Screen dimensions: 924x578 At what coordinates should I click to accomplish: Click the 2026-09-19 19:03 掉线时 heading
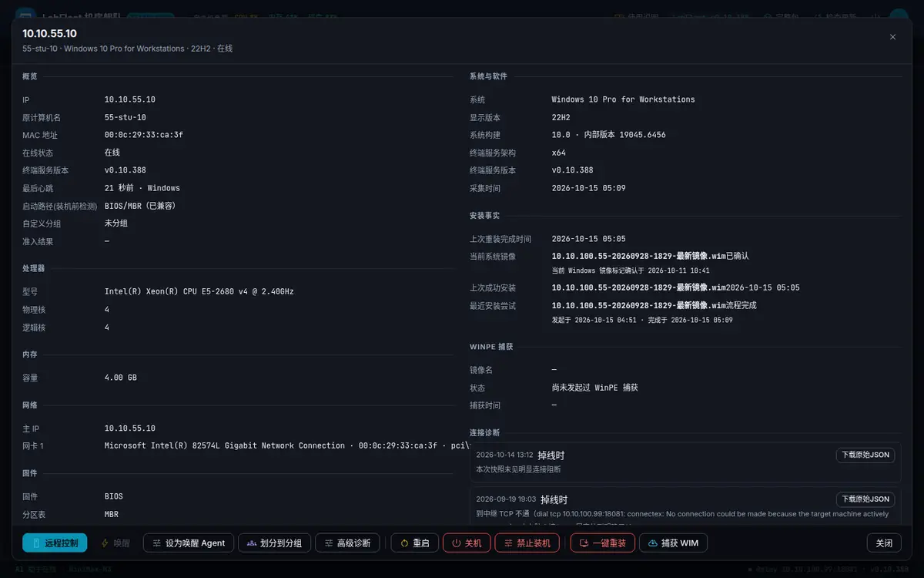coord(521,499)
